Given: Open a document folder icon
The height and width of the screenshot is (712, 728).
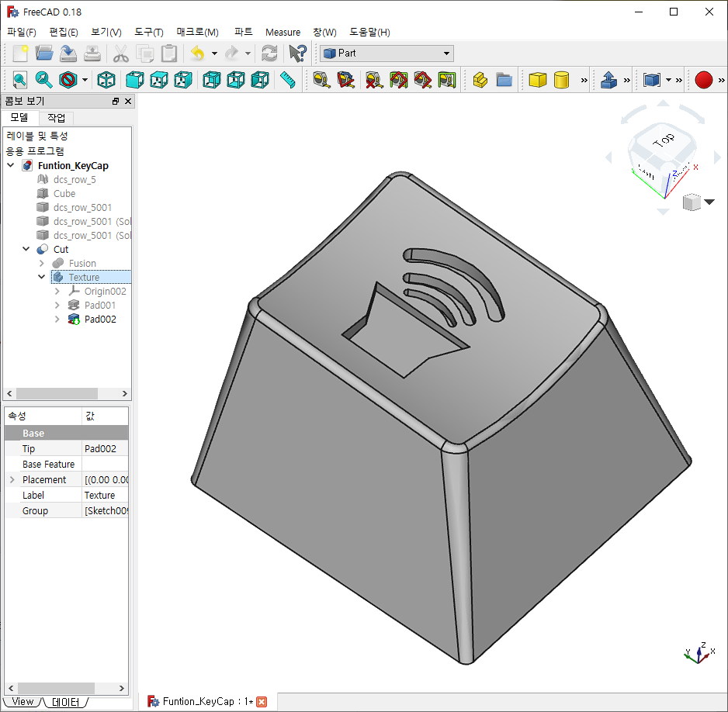Looking at the screenshot, I should [44, 54].
